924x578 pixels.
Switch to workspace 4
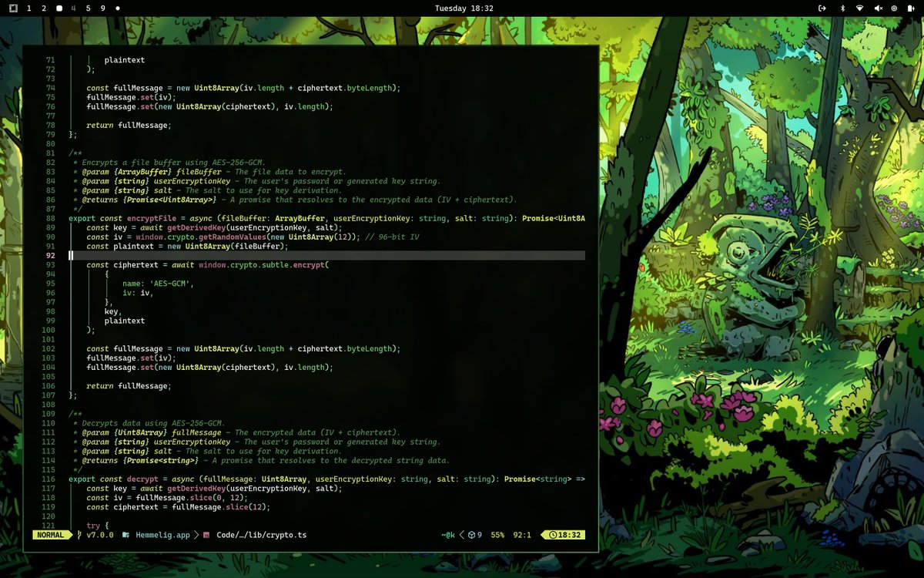[x=73, y=8]
